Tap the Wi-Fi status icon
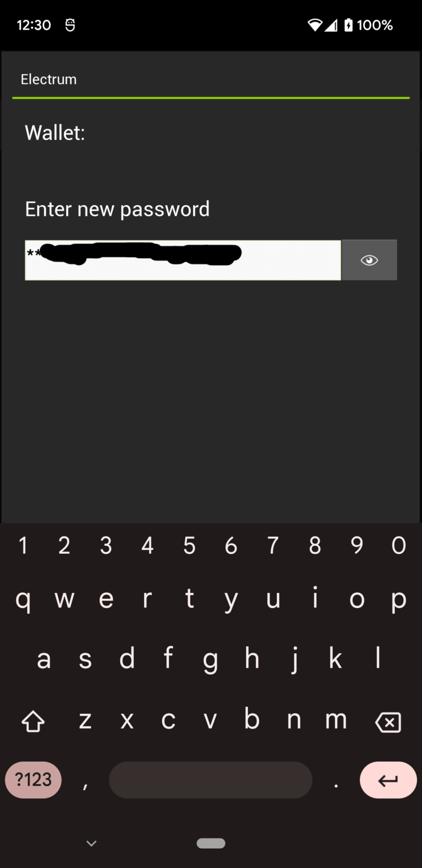The width and height of the screenshot is (422, 868). tap(315, 25)
